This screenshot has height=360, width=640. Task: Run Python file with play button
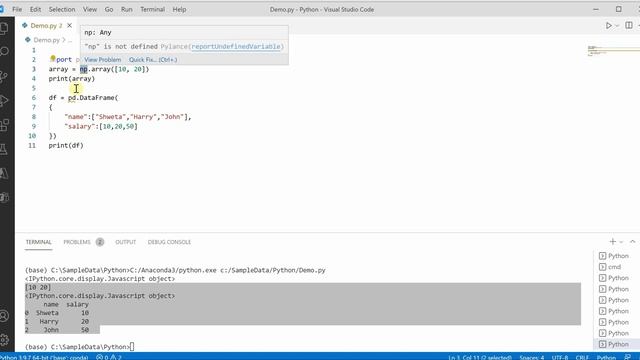(609, 25)
